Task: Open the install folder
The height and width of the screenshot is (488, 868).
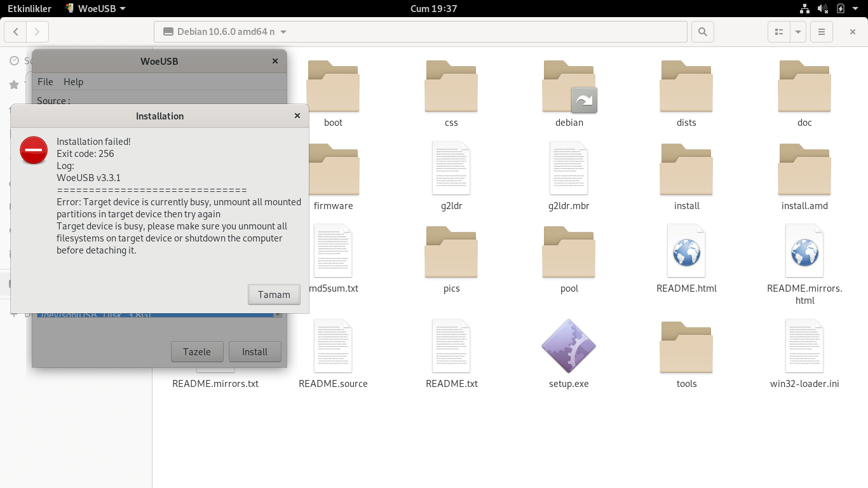Action: pyautogui.click(x=686, y=170)
